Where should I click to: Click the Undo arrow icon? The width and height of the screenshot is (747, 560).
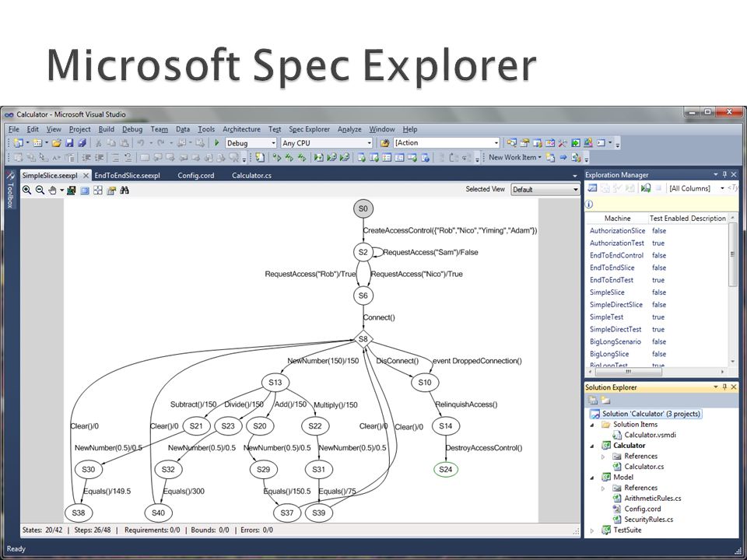(x=141, y=143)
